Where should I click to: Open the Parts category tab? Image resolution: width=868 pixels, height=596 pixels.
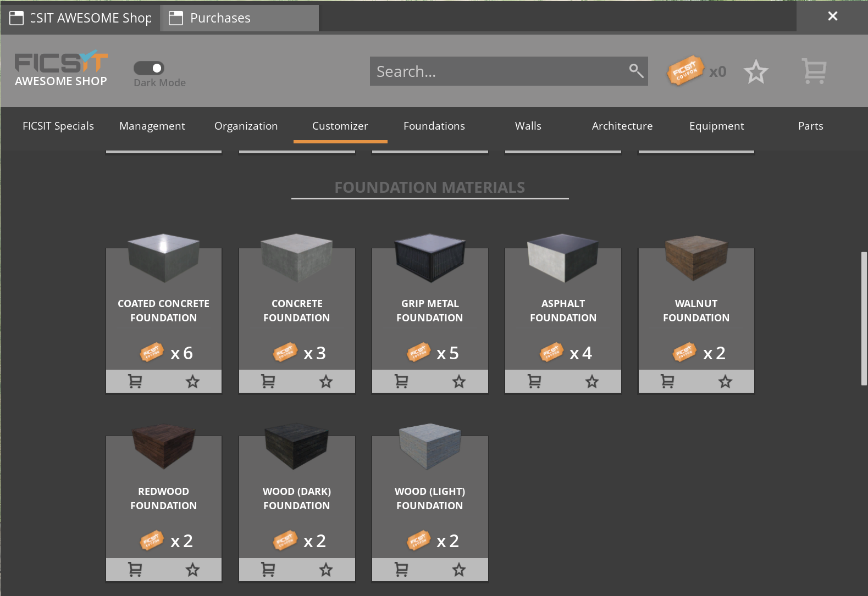pyautogui.click(x=811, y=126)
